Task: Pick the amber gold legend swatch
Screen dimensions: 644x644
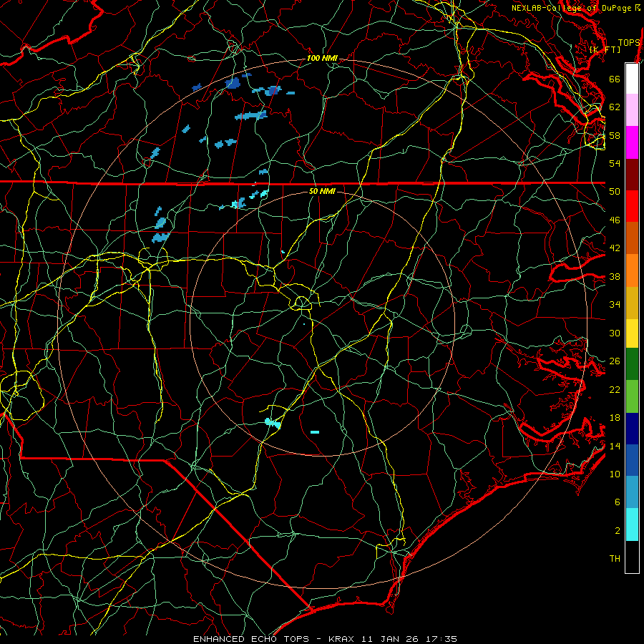Action: click(632, 303)
